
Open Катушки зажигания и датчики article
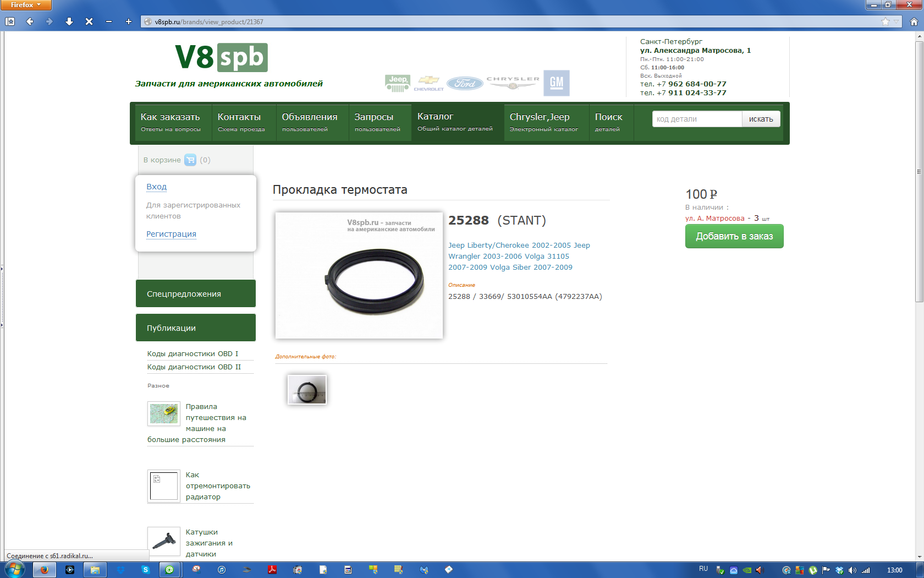point(209,543)
